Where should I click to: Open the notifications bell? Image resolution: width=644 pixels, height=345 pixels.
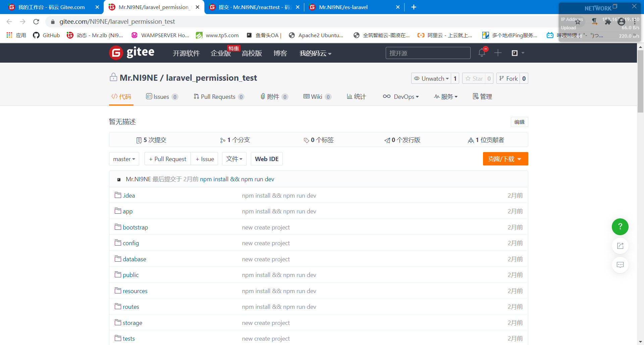click(x=482, y=53)
